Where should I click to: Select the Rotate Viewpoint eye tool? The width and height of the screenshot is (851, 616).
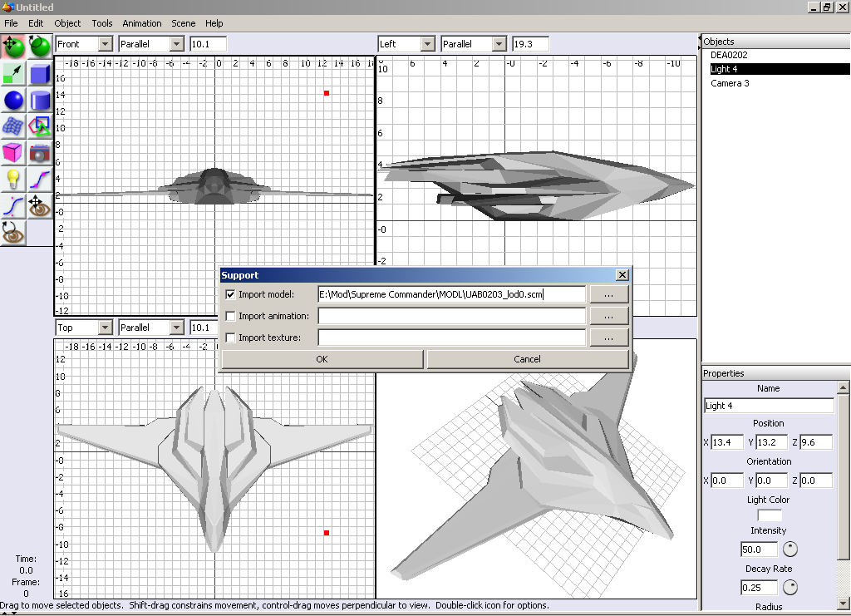pos(13,233)
